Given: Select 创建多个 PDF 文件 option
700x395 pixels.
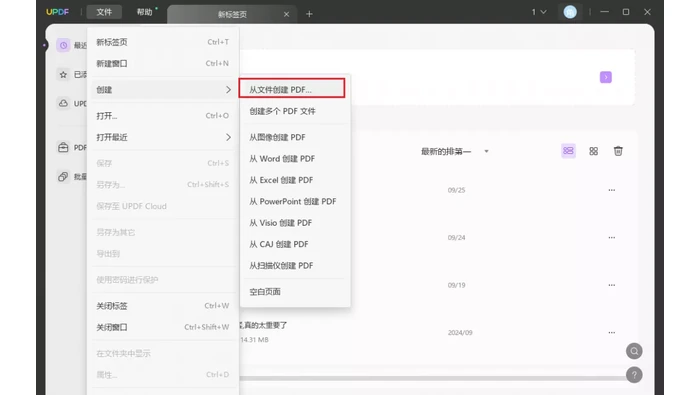Looking at the screenshot, I should 295,111.
